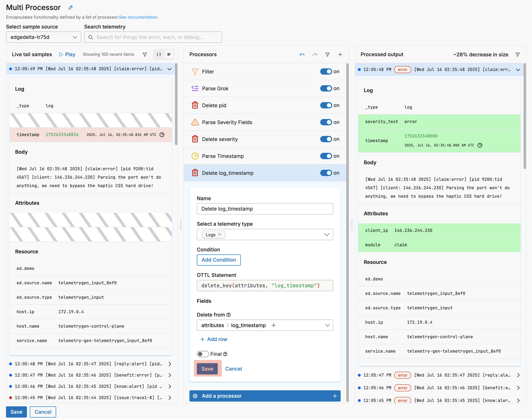Expand the reply:alert live tail entry
532x419 pixels.
coord(170,364)
